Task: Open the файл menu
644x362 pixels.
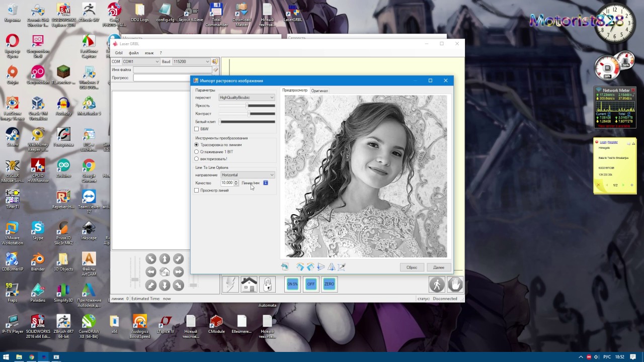Action: [x=133, y=53]
